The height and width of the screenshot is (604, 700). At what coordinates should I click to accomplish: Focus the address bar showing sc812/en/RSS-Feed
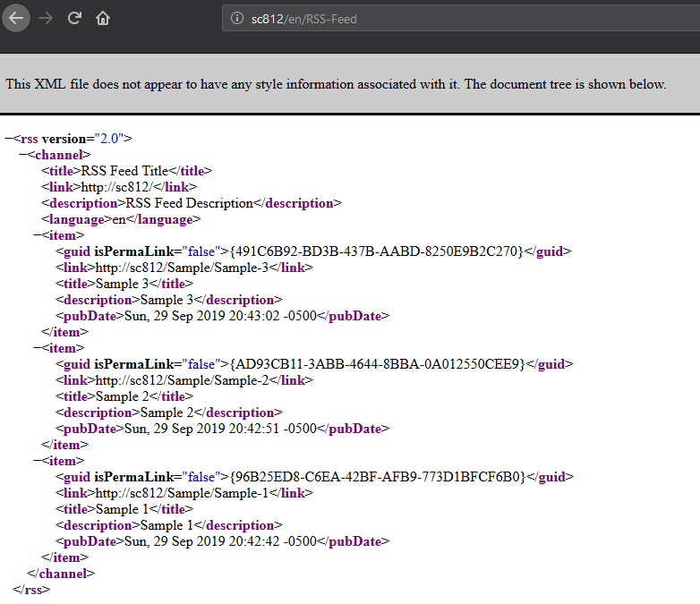point(403,18)
